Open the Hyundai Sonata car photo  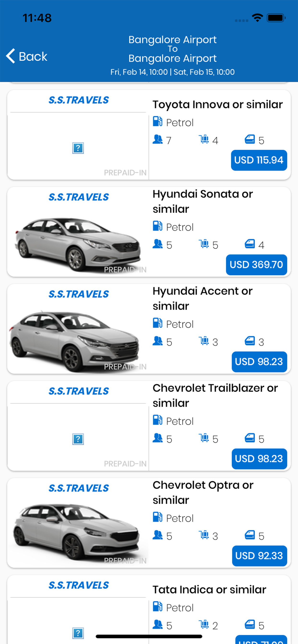tap(78, 244)
